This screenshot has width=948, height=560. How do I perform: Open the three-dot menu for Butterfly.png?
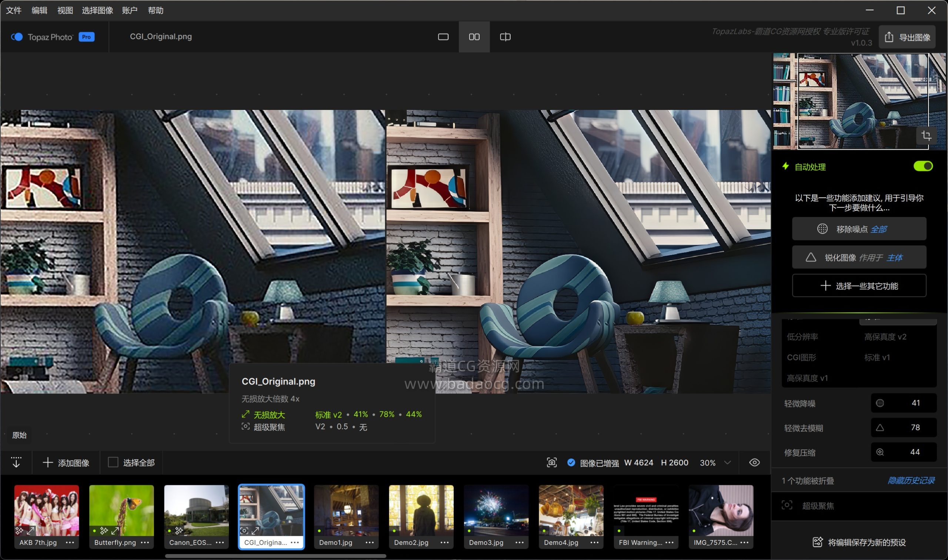pos(144,542)
